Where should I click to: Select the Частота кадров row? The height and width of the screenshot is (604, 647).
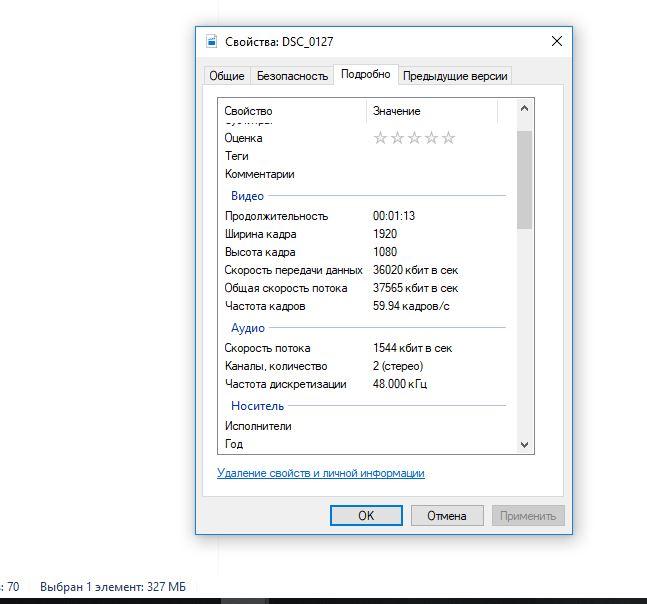[366, 306]
